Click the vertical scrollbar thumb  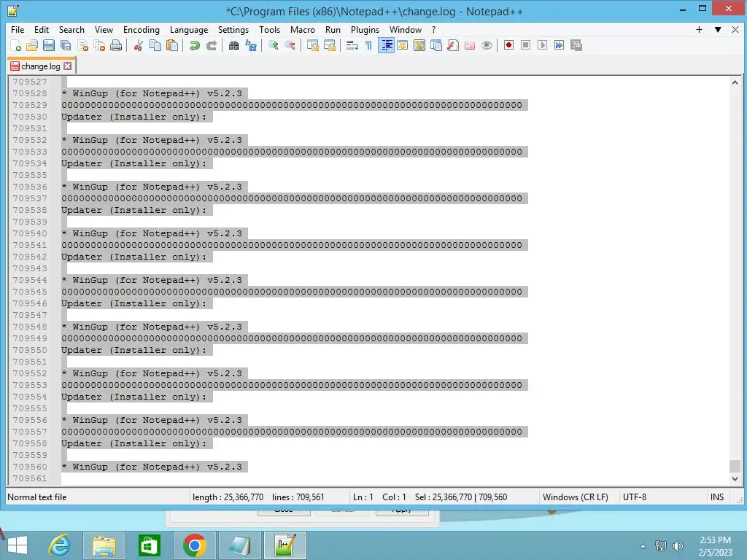pos(735,466)
